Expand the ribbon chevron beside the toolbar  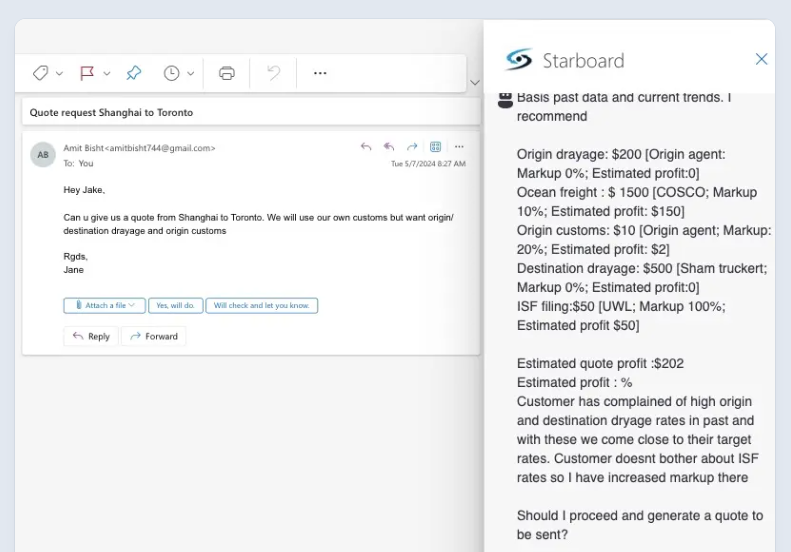tap(475, 82)
